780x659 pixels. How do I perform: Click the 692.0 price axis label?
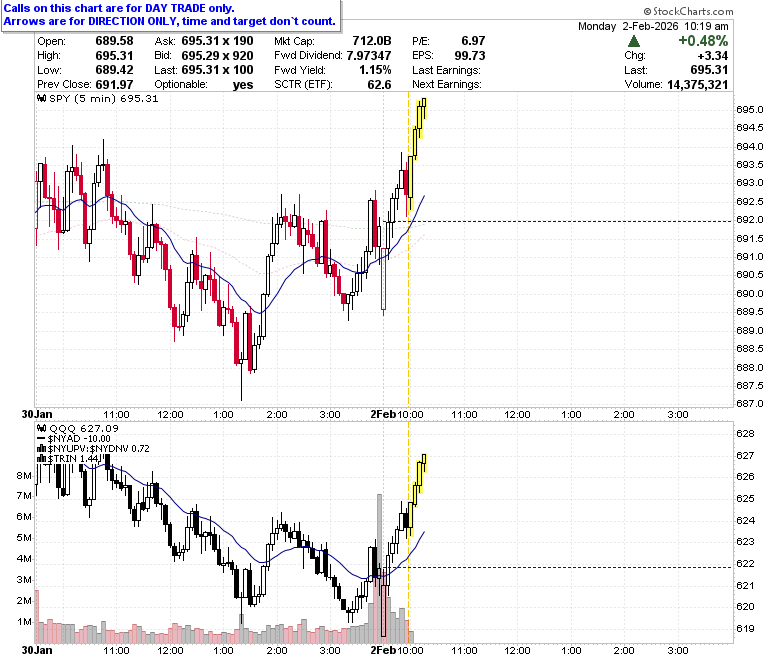click(x=750, y=220)
